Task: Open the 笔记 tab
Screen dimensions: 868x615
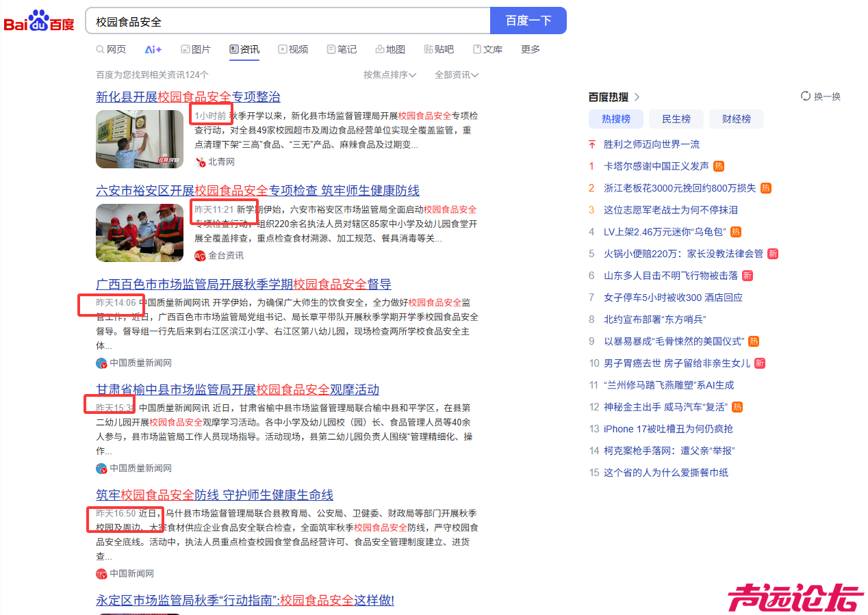Action: [x=342, y=49]
